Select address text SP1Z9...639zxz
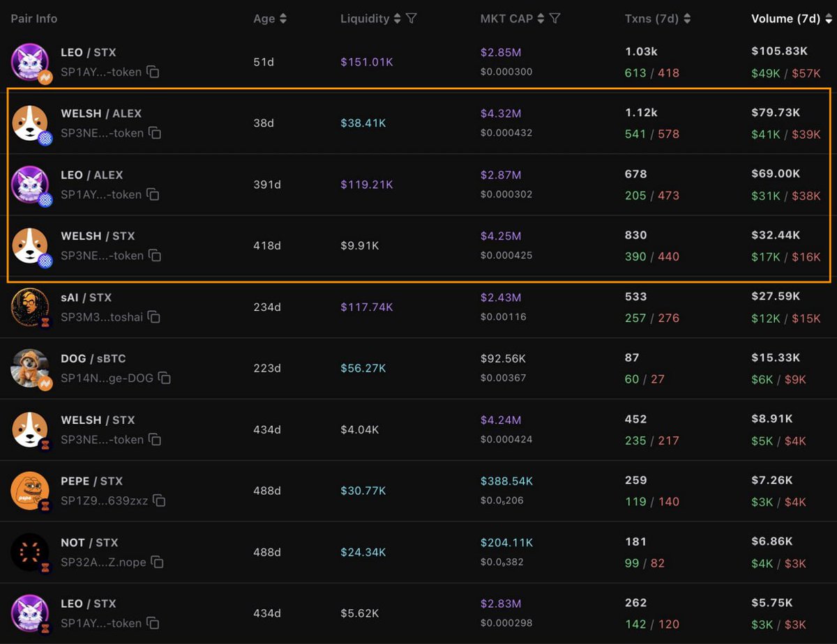 click(105, 500)
